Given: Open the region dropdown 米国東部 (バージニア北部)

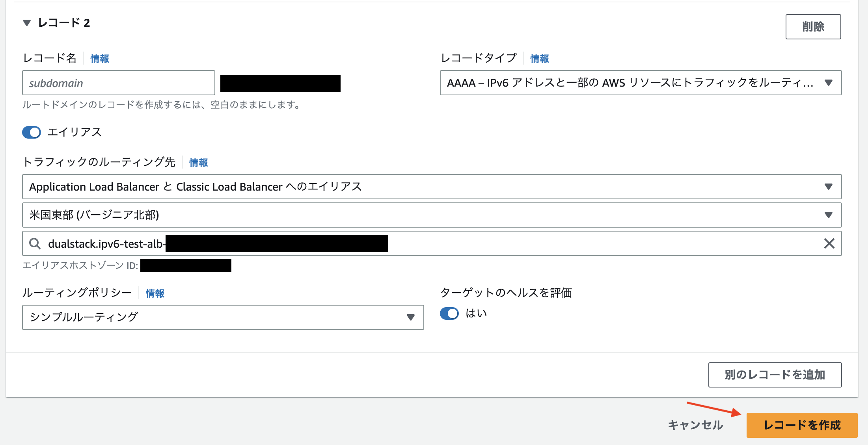Looking at the screenshot, I should (x=432, y=215).
